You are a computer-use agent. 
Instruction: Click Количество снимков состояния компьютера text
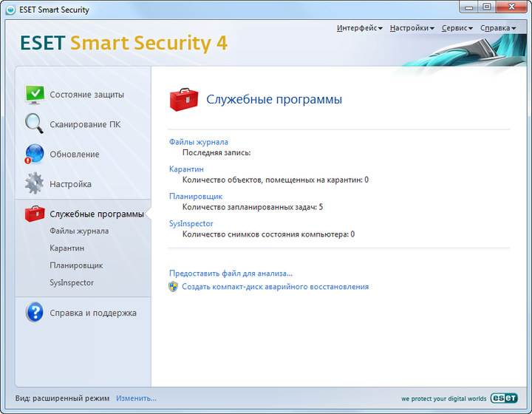tap(268, 234)
